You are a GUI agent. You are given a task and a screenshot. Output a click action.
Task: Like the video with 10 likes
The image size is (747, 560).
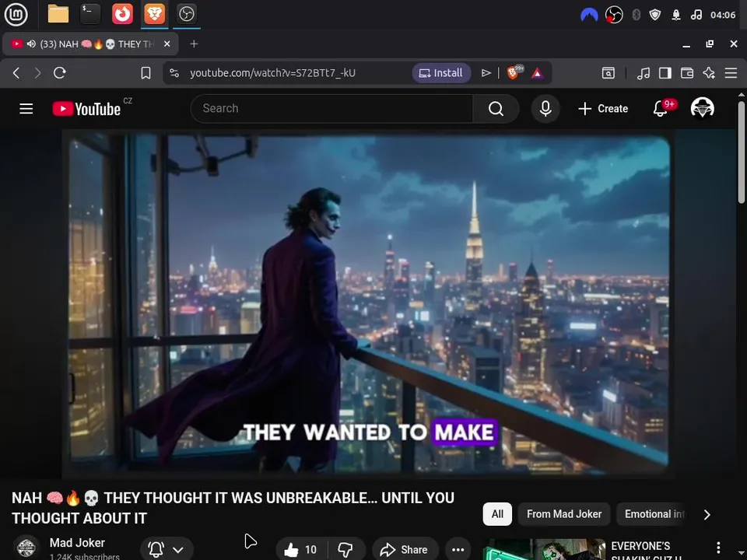click(301, 550)
